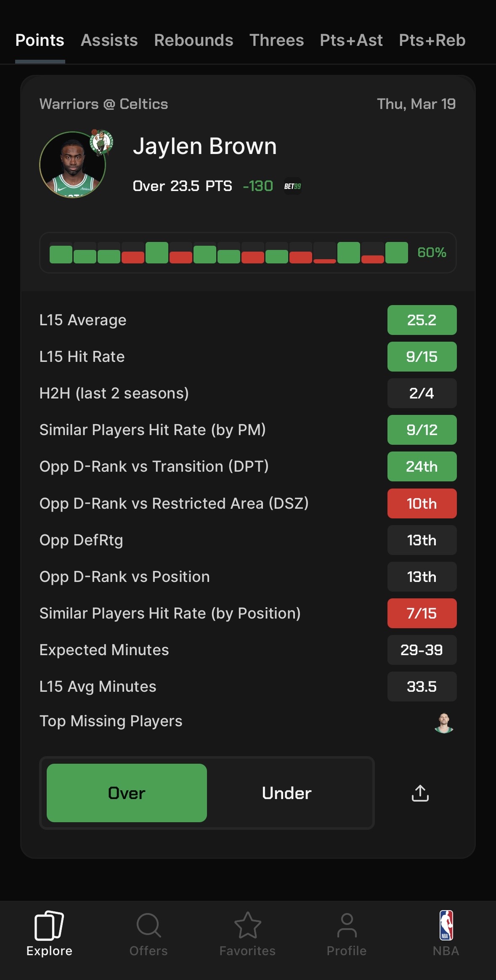Open the Offers search icon

tap(149, 926)
